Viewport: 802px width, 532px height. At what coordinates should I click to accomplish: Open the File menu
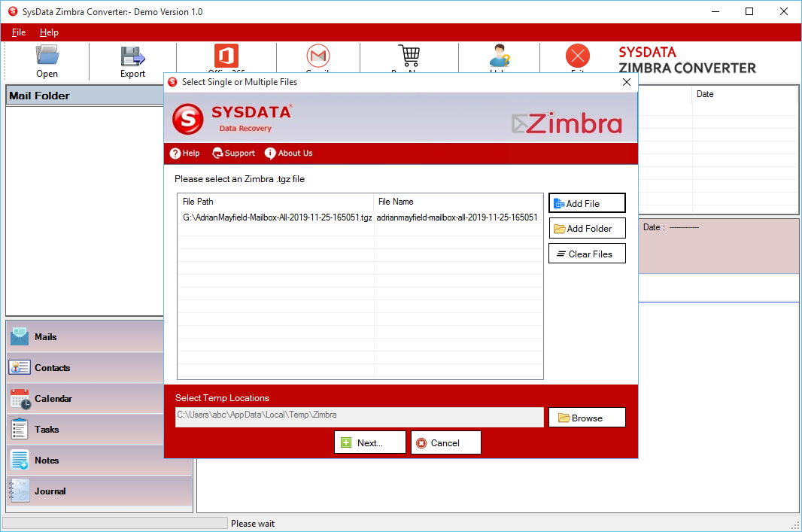19,32
